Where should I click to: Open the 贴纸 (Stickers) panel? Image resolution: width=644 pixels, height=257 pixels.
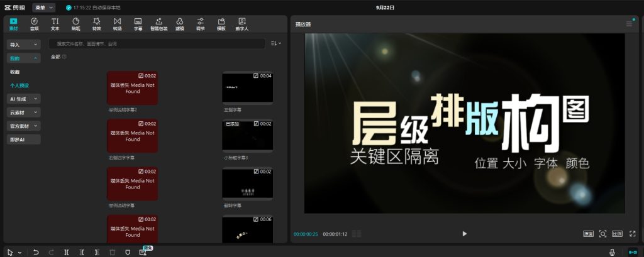click(75, 24)
